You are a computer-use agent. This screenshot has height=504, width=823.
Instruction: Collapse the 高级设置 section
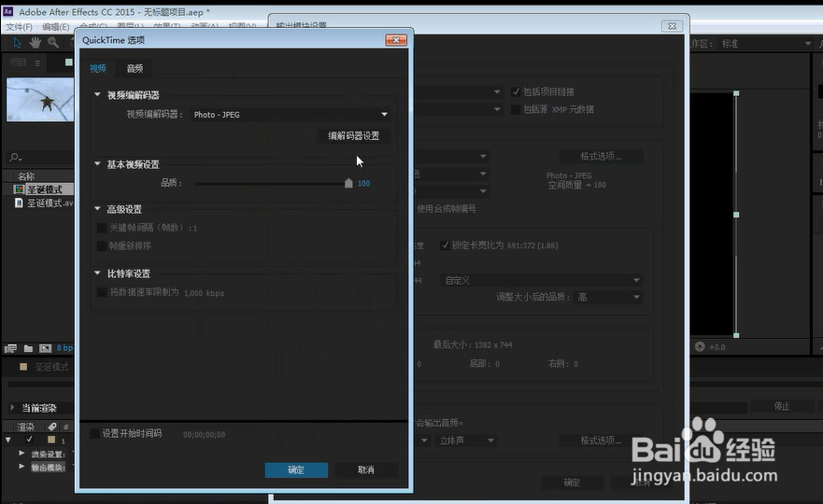point(97,208)
